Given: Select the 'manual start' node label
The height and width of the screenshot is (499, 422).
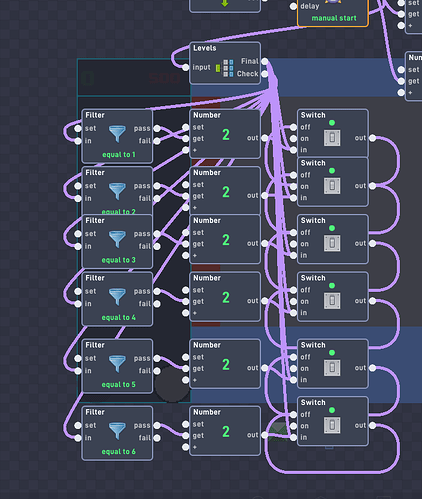Looking at the screenshot, I should pos(334,18).
